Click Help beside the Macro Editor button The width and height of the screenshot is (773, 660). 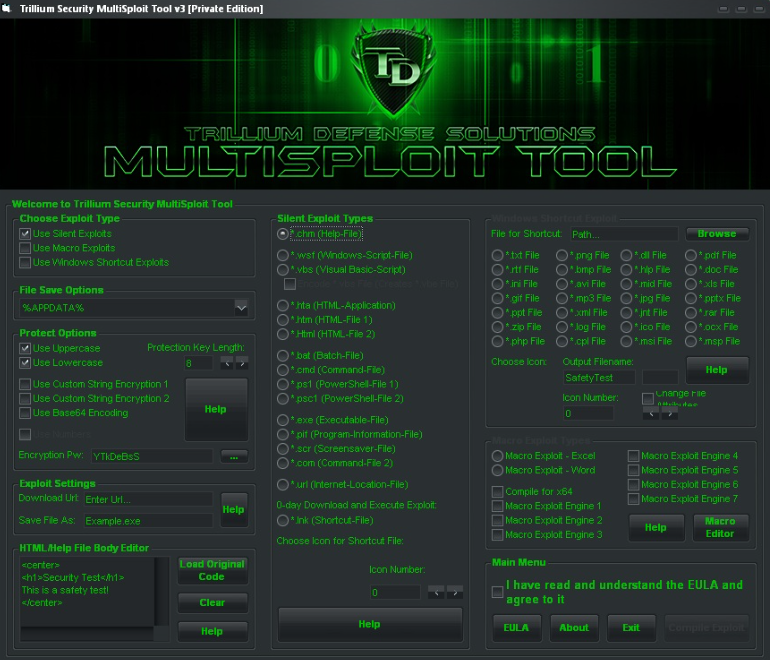[656, 527]
